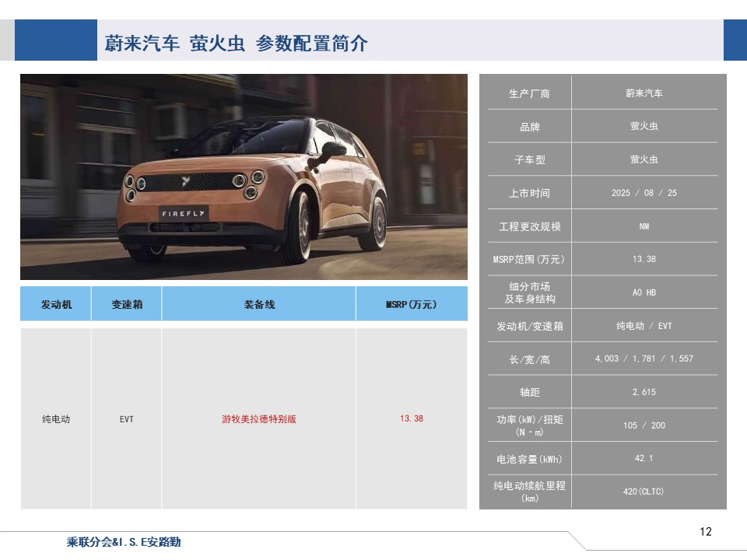Select the "EVT" cell under 变速箱 column
747x560 pixels.
127,419
